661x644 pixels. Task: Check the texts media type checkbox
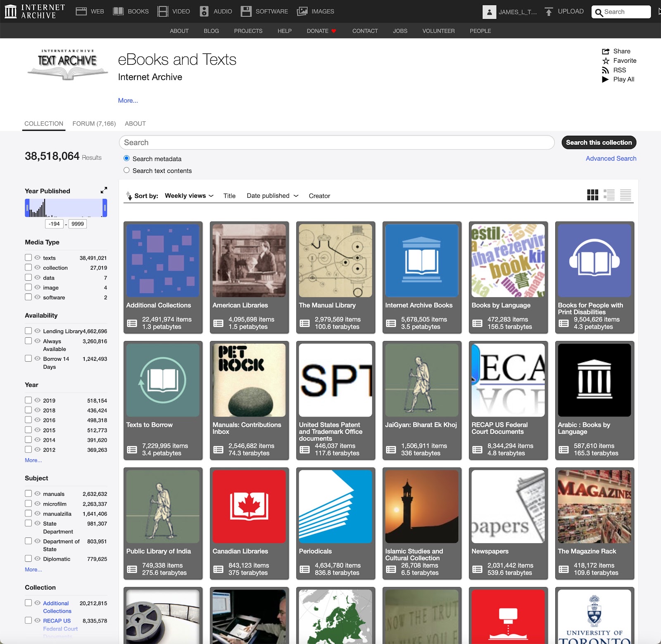pyautogui.click(x=28, y=257)
